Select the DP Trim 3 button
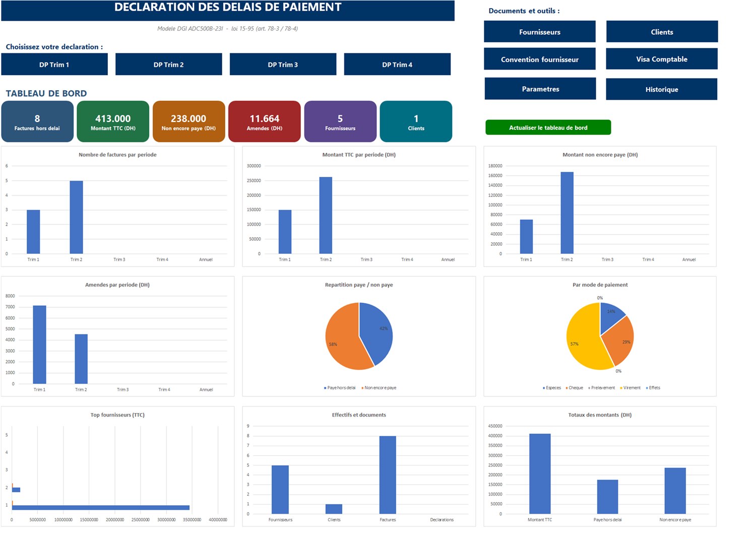This screenshot has height=544, width=756. pos(283,64)
